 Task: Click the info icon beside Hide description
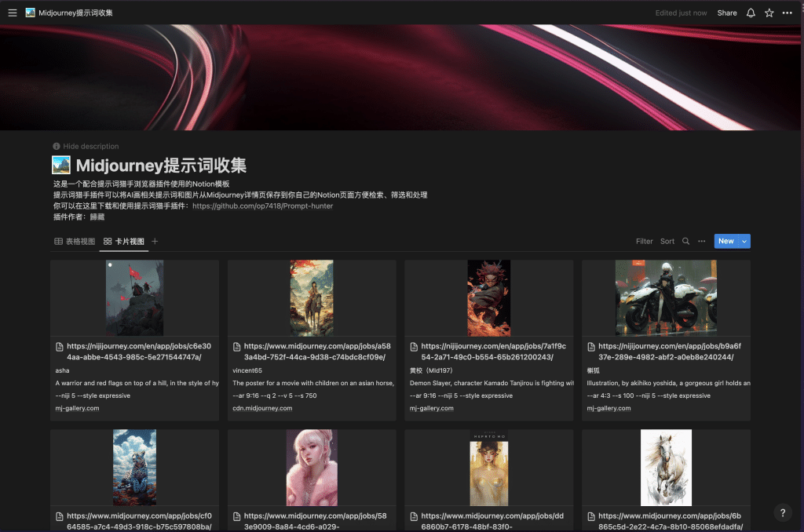click(57, 146)
